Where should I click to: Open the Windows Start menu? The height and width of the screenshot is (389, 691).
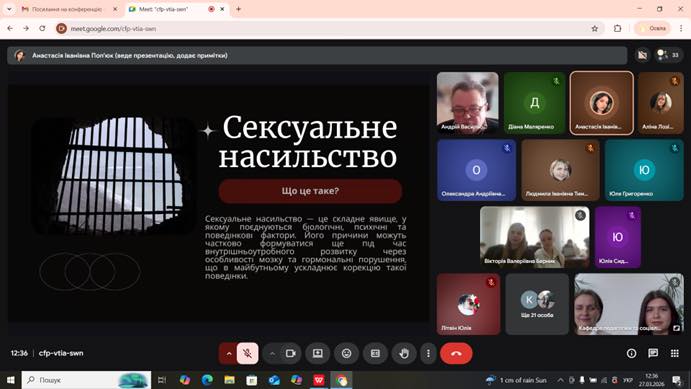pos(11,380)
